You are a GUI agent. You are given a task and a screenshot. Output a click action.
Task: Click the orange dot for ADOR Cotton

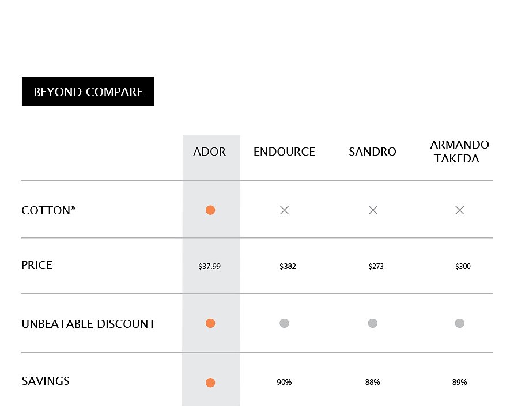210,210
